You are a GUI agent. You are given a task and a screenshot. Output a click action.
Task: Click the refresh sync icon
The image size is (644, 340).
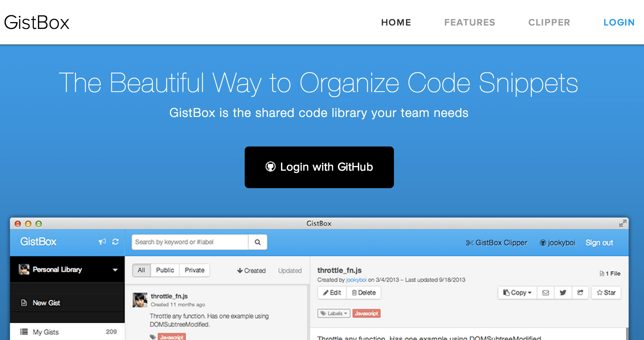click(x=115, y=242)
